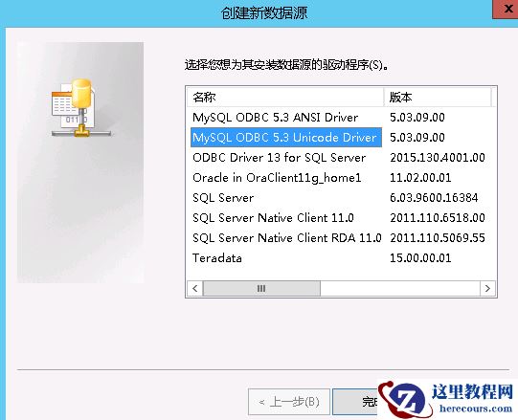Close the 创建新数据源 dialog
This screenshot has height=420, width=518.
pos(506,9)
